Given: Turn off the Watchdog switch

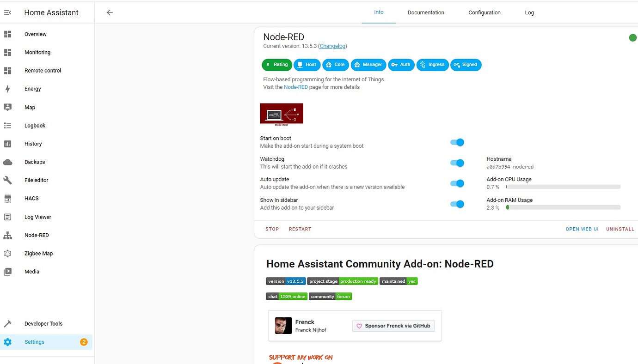Looking at the screenshot, I should pyautogui.click(x=457, y=163).
